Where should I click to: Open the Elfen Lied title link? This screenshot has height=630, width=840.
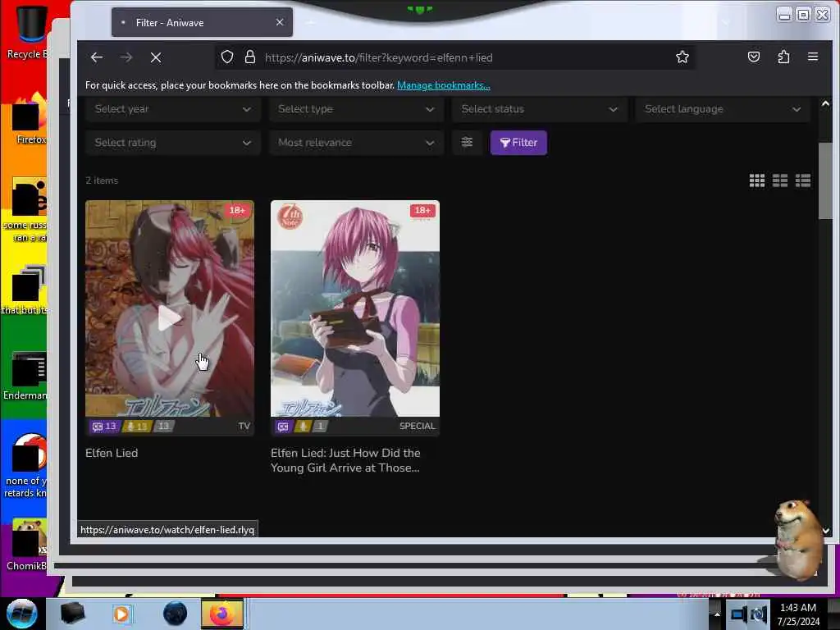click(x=112, y=453)
